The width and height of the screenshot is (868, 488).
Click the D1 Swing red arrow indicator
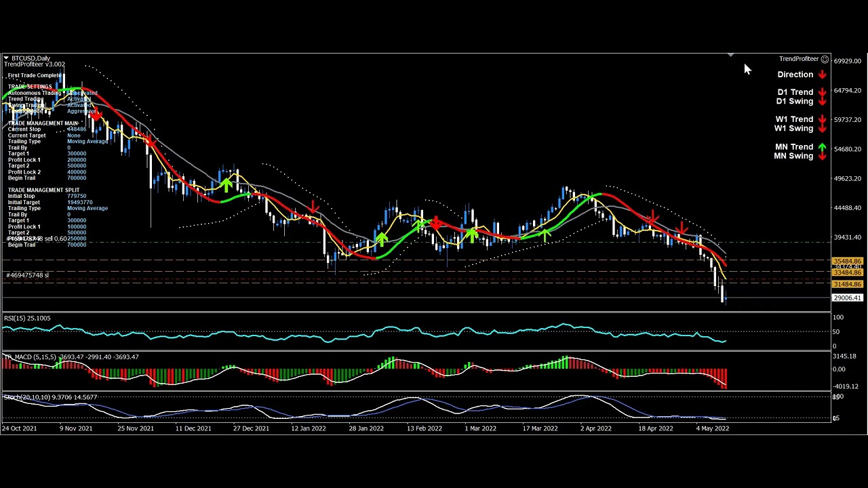tap(822, 102)
